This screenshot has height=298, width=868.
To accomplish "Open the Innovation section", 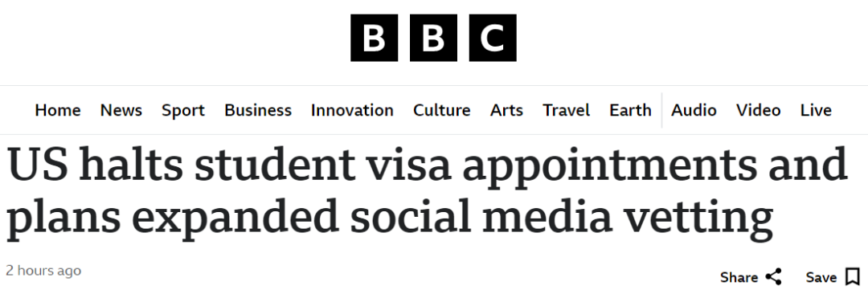I will (x=352, y=110).
